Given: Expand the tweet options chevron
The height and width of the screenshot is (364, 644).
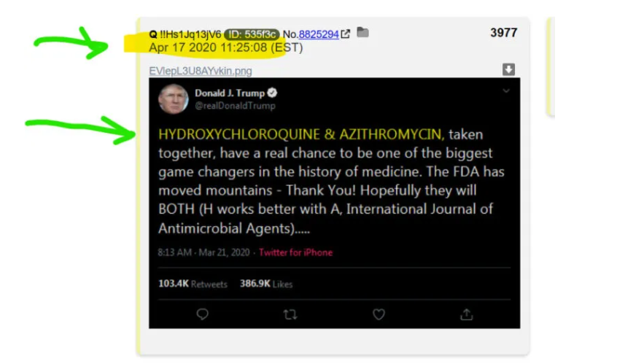Looking at the screenshot, I should coord(506,90).
